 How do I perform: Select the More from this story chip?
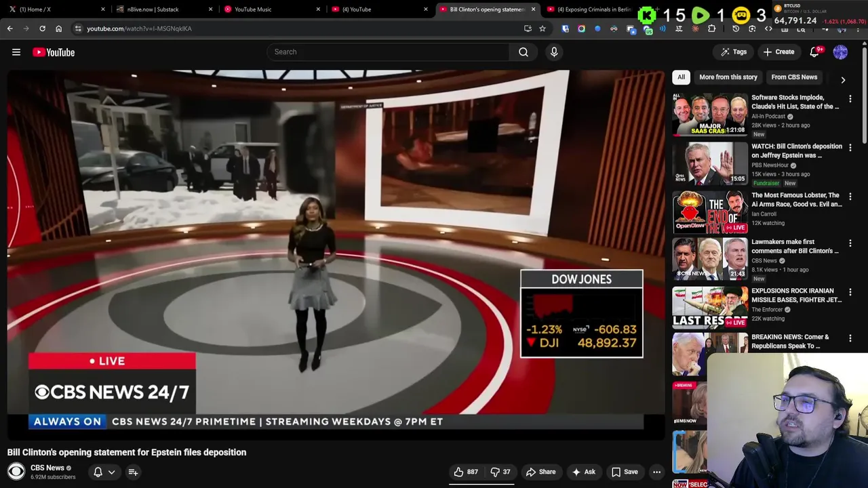tap(728, 77)
